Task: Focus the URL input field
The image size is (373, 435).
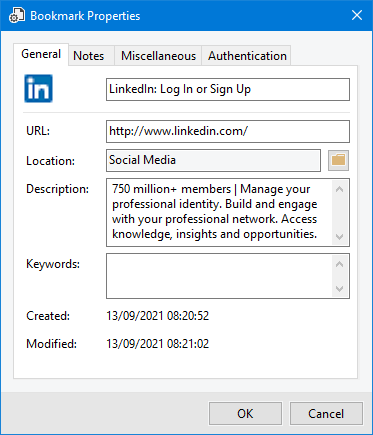Action: (228, 131)
